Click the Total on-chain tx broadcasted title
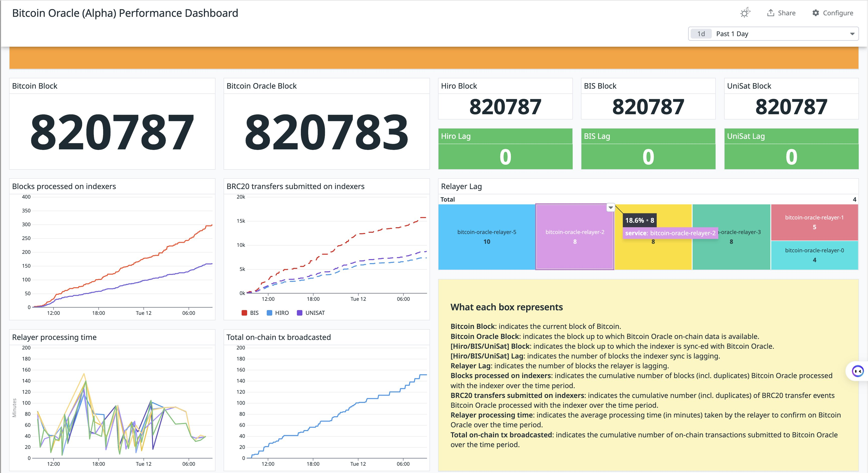The height and width of the screenshot is (473, 868). [x=279, y=337]
